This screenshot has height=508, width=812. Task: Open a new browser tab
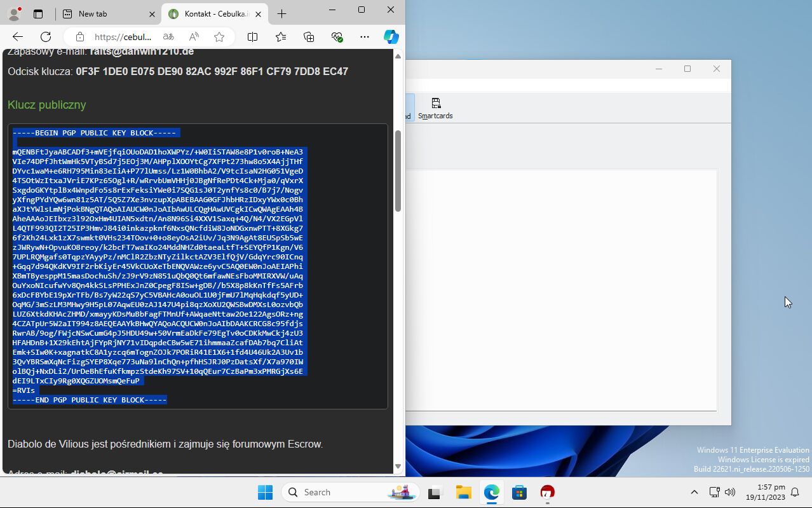(282, 14)
